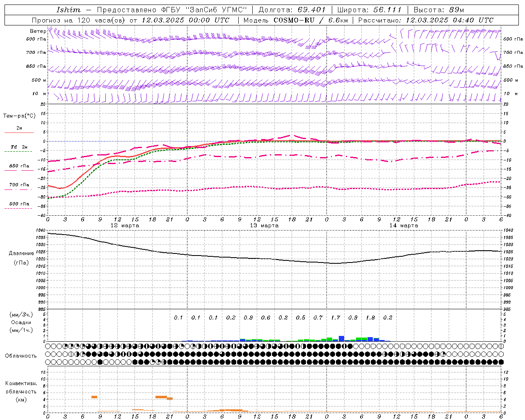Click the "500 м" label left of wind panel

(39, 80)
